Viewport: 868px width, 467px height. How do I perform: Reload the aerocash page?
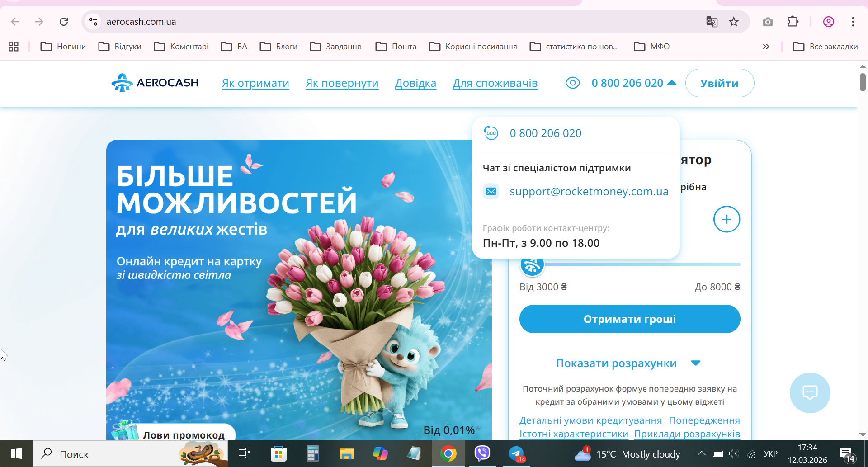coord(64,22)
